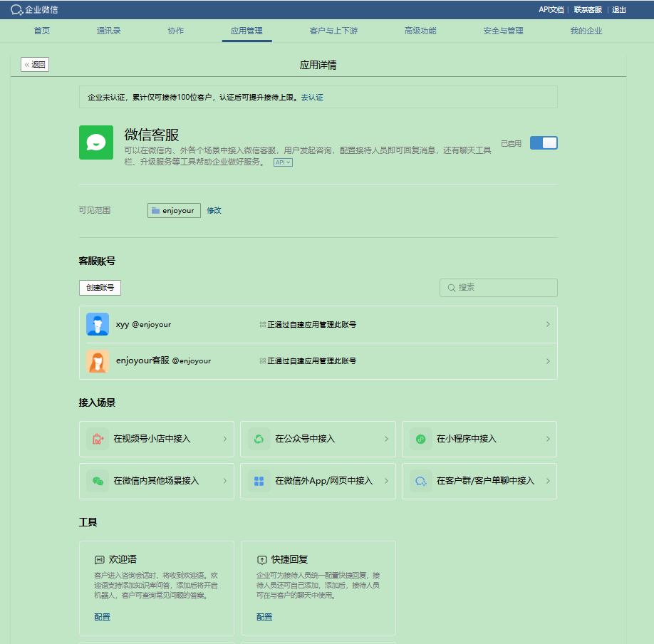Expand the enjoyour客服 row chevron

coord(548,360)
